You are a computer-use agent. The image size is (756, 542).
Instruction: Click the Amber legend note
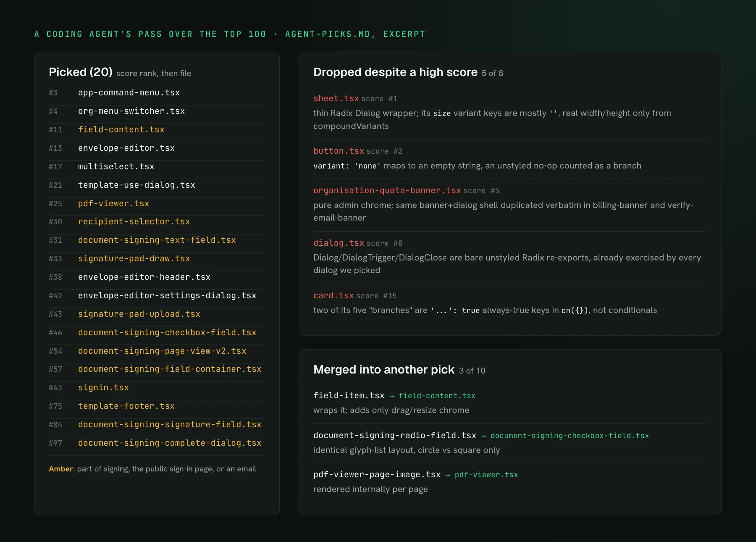tap(152, 469)
